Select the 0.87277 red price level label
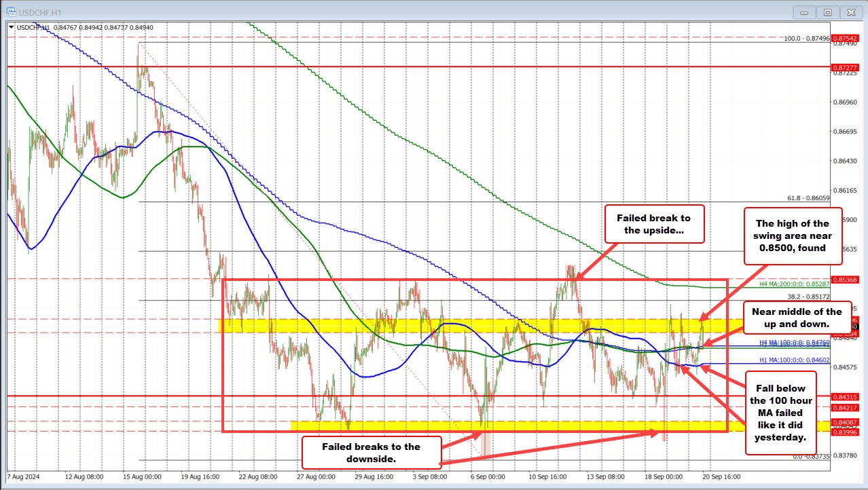The height and width of the screenshot is (490, 868). [845, 68]
